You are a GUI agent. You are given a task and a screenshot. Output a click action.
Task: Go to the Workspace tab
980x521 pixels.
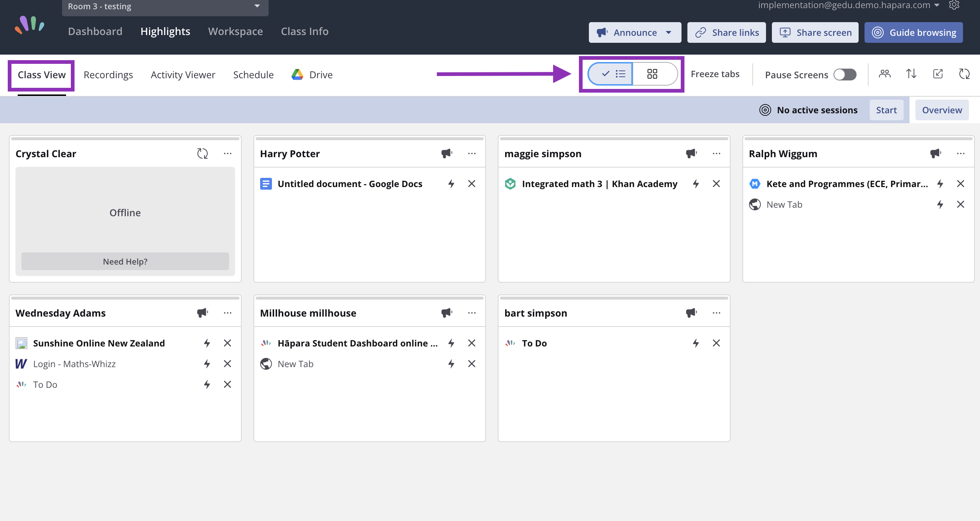(235, 31)
